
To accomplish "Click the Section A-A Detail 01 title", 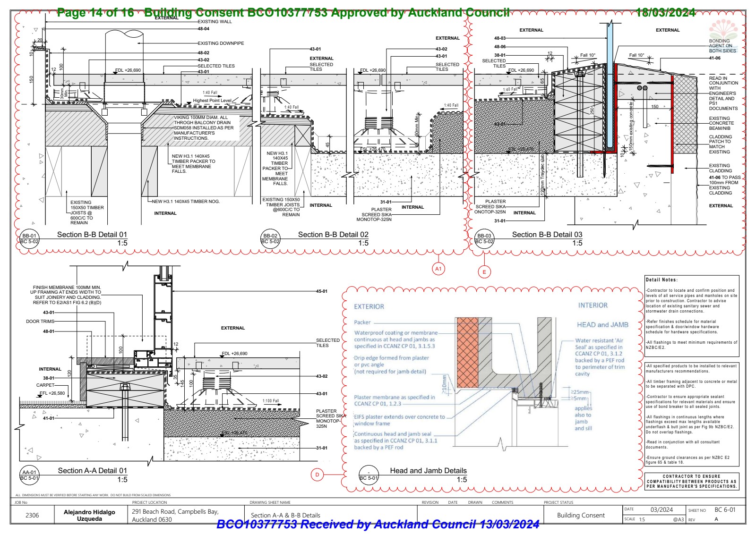I will 93,471.
